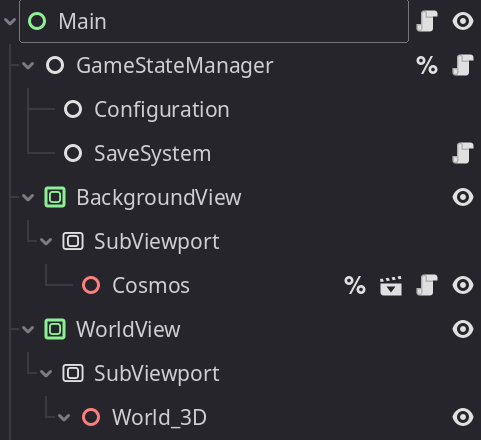The height and width of the screenshot is (440, 481).
Task: Click GameStateManager's unique name percent icon
Action: 427,65
